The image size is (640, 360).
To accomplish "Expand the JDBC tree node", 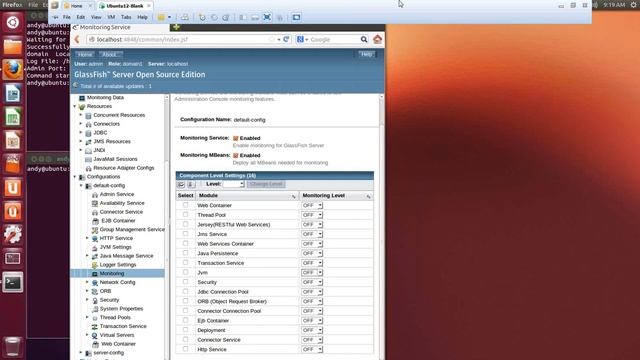I will pyautogui.click(x=81, y=133).
